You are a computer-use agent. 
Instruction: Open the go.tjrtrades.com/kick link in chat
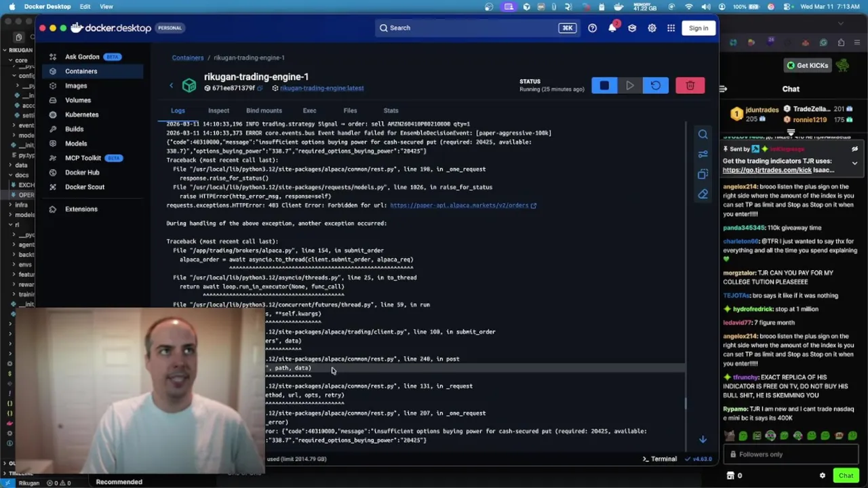pos(768,170)
